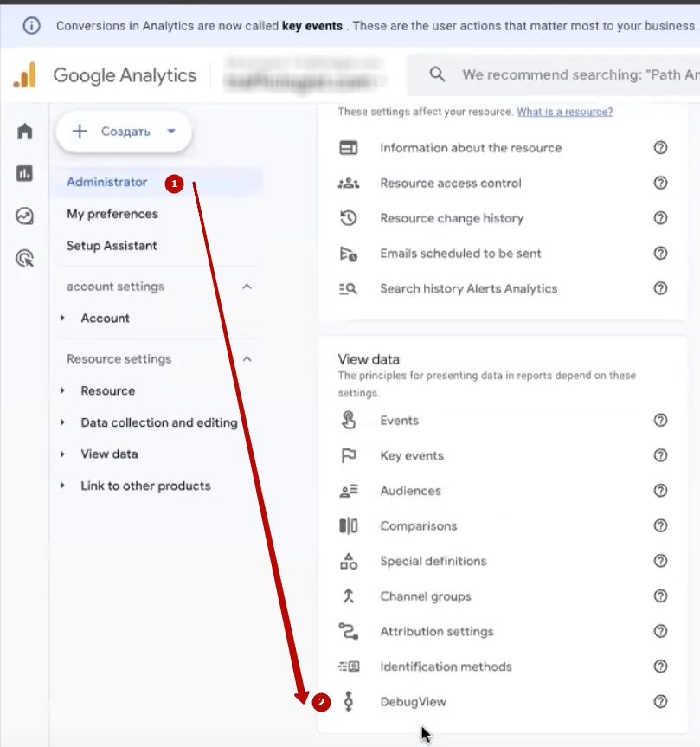
Task: Collapse the Resource settings section
Action: click(x=247, y=359)
